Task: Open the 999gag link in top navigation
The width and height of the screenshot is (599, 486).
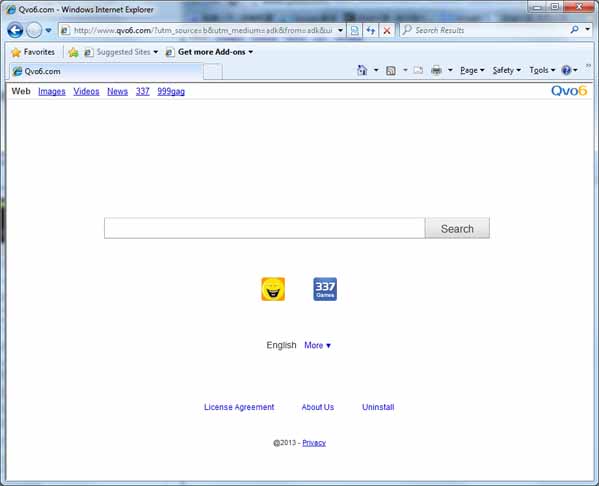Action: point(171,92)
